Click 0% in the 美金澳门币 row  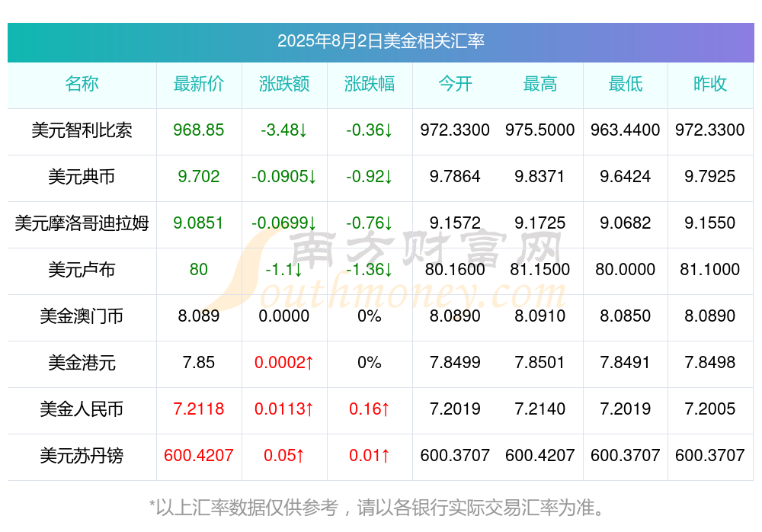pyautogui.click(x=370, y=316)
